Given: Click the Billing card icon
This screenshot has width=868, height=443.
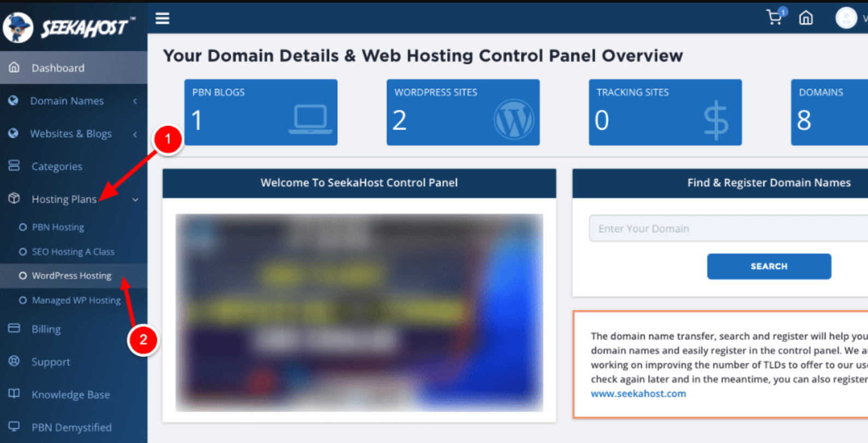Looking at the screenshot, I should (x=14, y=328).
